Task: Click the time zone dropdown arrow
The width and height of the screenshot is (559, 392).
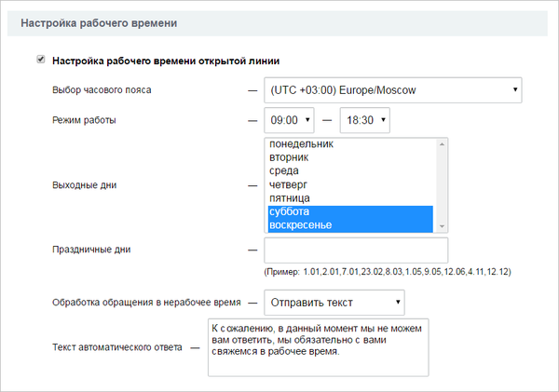Action: tap(515, 89)
